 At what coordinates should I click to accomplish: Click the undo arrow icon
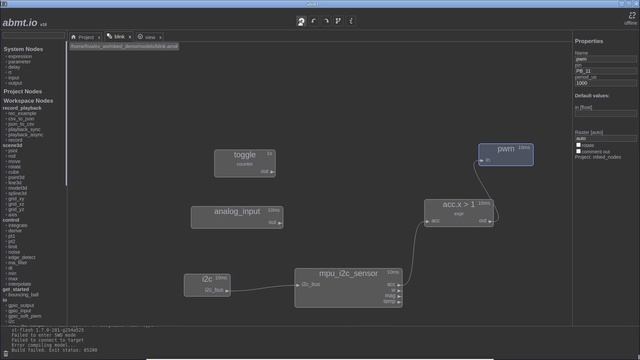(x=313, y=21)
